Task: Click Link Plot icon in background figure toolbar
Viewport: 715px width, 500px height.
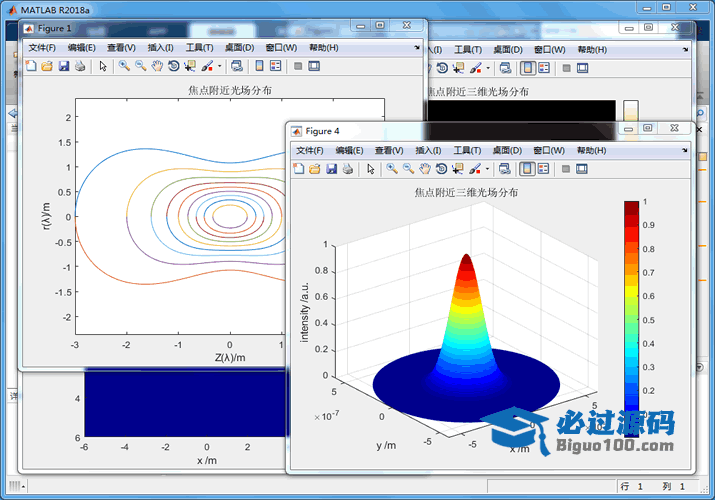Action: [x=505, y=68]
